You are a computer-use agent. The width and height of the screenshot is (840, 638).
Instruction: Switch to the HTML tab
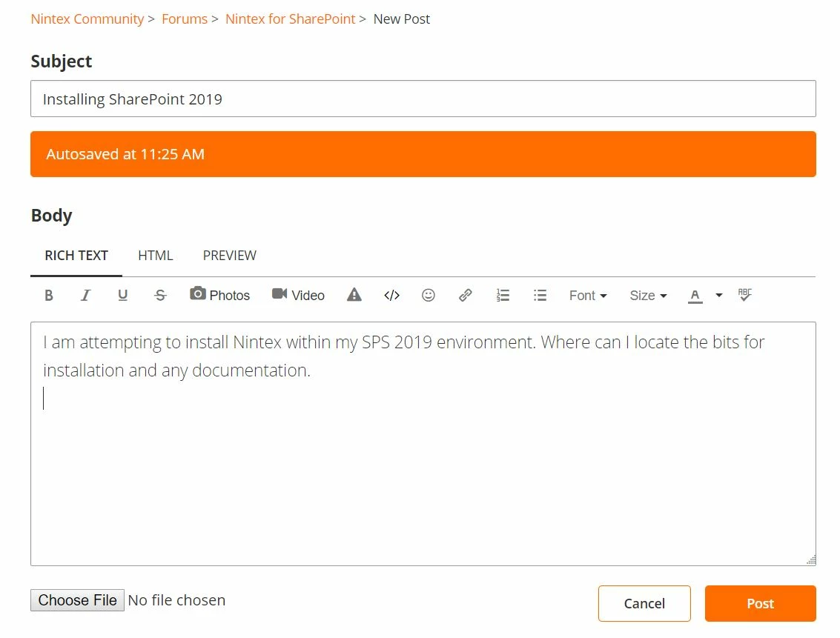[156, 256]
